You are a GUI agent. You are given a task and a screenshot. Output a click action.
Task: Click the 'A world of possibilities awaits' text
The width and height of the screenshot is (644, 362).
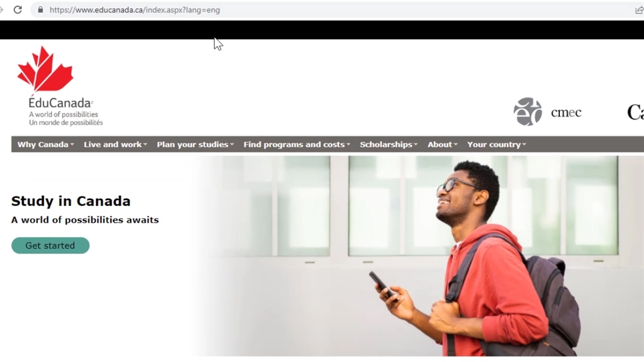tap(85, 220)
